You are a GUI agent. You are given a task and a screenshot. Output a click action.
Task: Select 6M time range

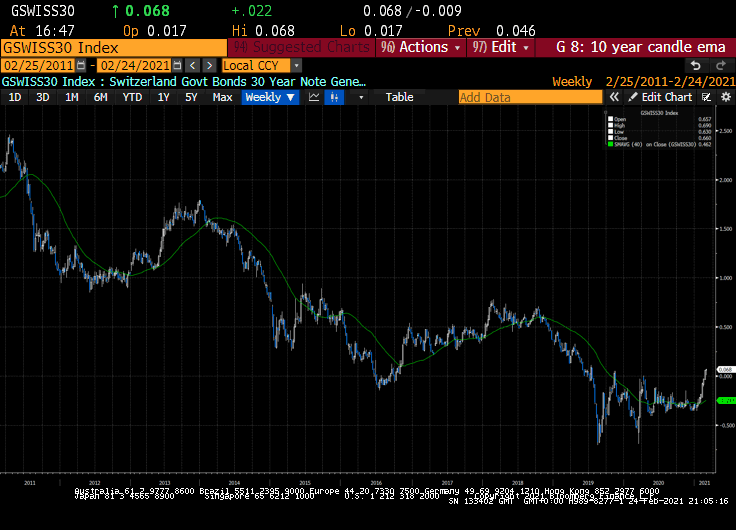click(x=100, y=97)
